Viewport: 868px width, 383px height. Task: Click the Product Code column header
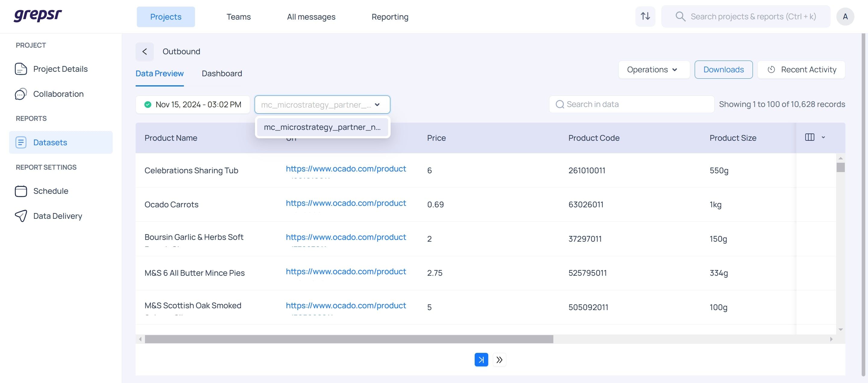[x=594, y=138]
